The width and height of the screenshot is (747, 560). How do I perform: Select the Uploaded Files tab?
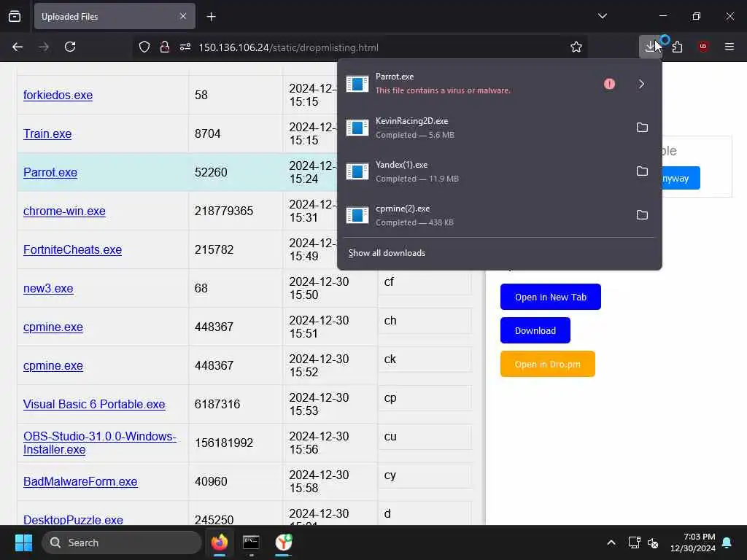click(115, 16)
